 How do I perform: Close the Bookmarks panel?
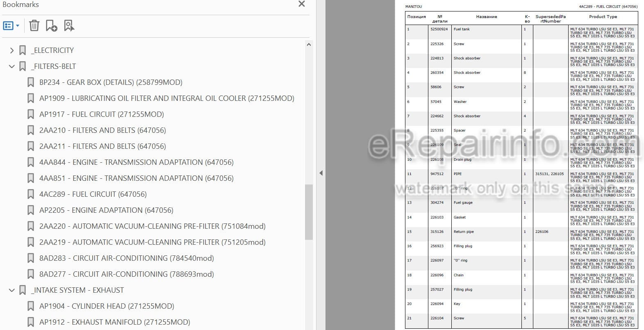click(x=302, y=4)
